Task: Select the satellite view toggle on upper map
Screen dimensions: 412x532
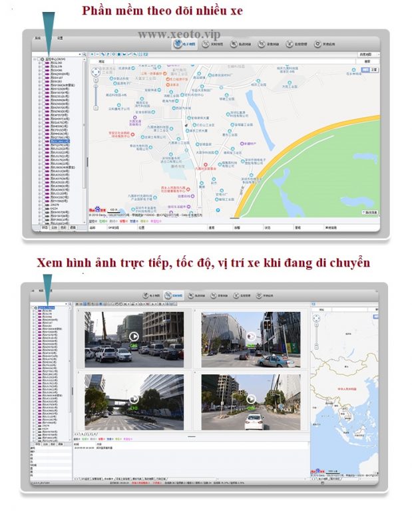Action: [373, 70]
